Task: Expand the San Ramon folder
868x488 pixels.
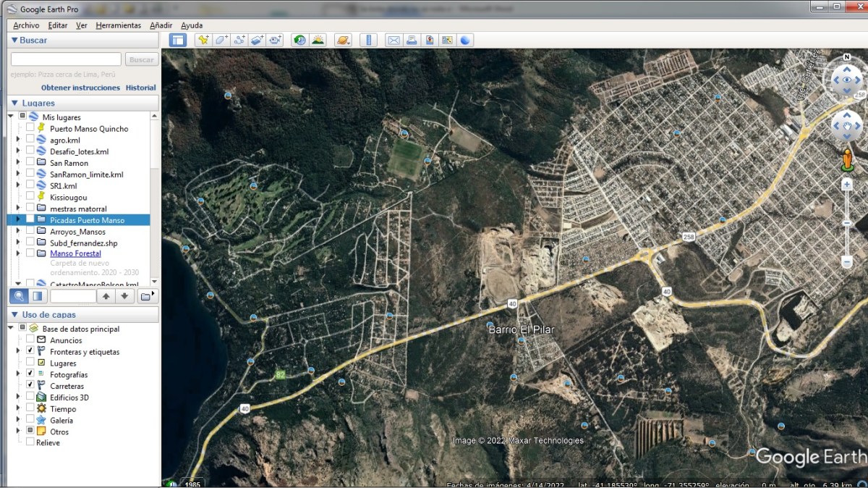Action: coord(18,163)
